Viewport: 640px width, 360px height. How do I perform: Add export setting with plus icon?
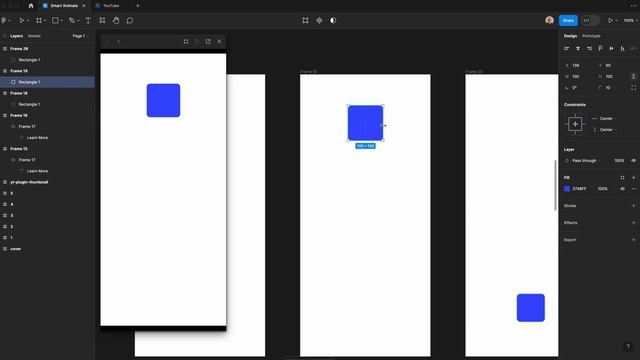pos(633,240)
